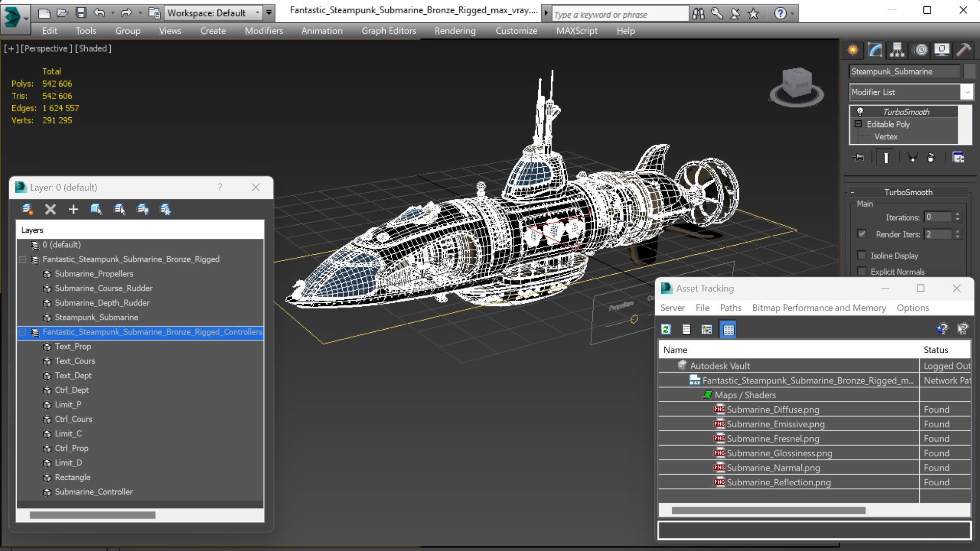The height and width of the screenshot is (551, 980).
Task: Open the Display command panel tab
Action: pyautogui.click(x=942, y=49)
